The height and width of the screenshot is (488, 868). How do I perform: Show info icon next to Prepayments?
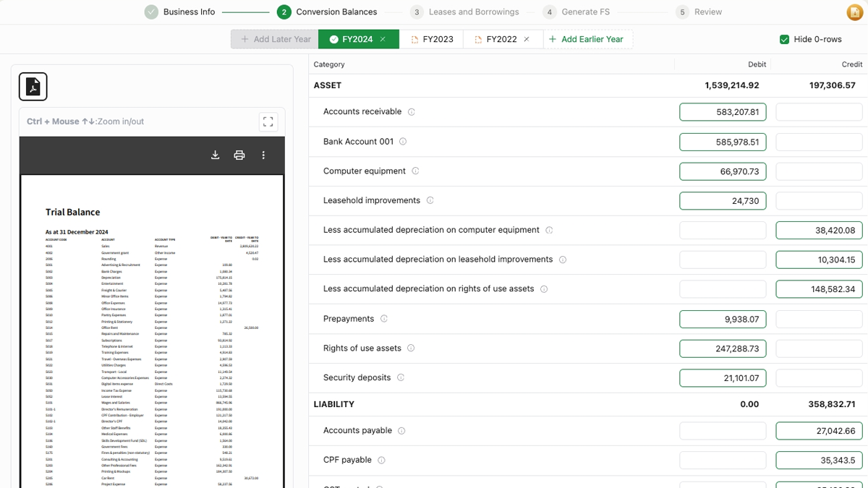coord(384,319)
